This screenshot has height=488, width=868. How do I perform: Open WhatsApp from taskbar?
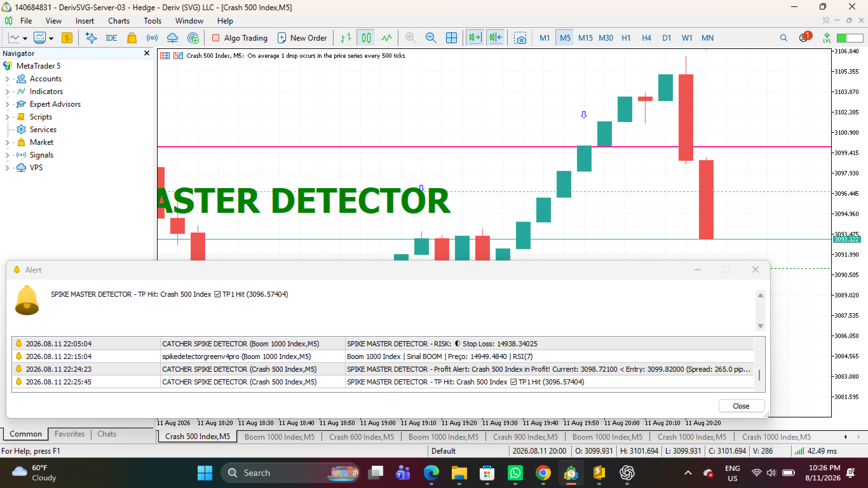pos(515,473)
